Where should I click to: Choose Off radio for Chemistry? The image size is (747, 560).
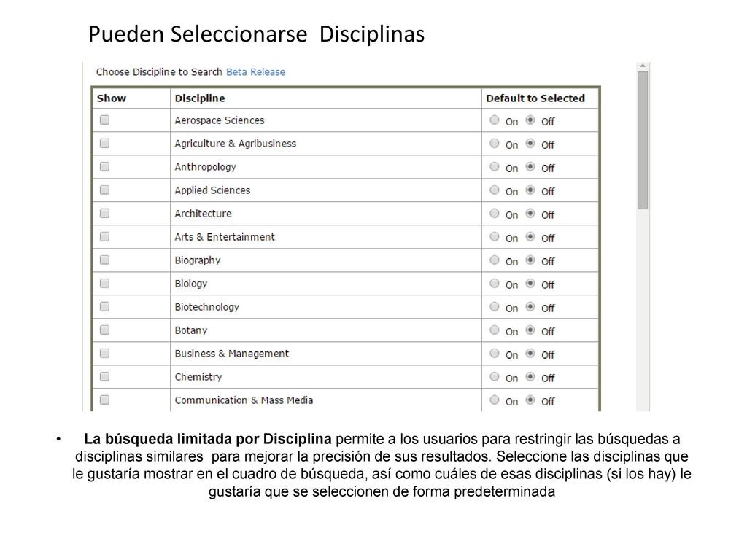tap(530, 377)
